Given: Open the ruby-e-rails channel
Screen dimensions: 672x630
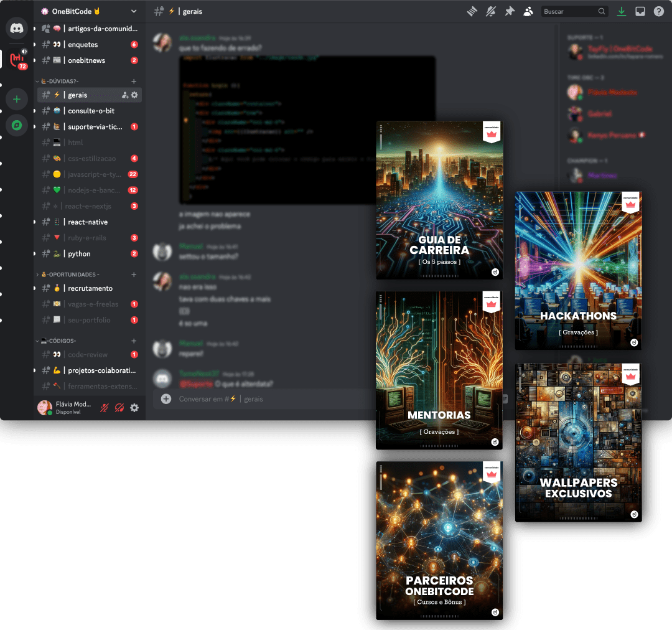Looking at the screenshot, I should click(x=90, y=238).
